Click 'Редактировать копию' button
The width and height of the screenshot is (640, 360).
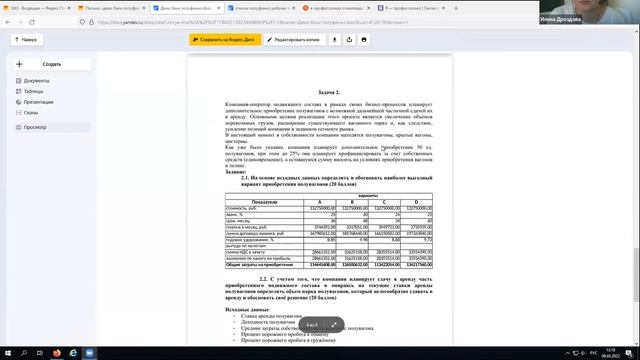(294, 40)
